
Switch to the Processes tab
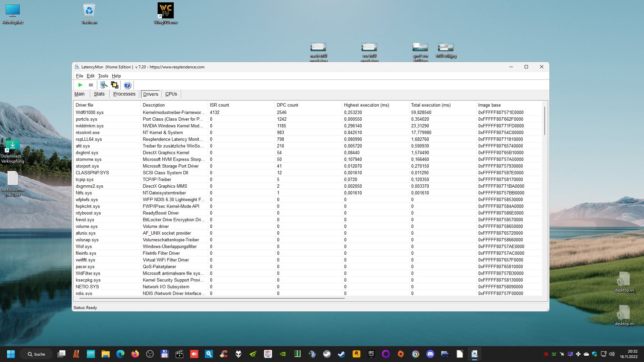coord(124,94)
